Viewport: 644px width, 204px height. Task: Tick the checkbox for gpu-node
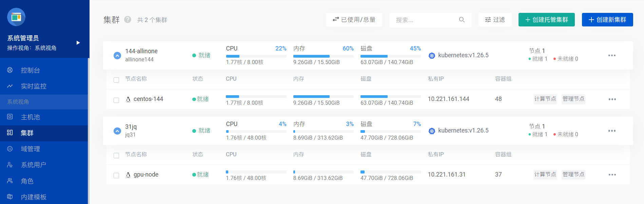[x=116, y=176]
